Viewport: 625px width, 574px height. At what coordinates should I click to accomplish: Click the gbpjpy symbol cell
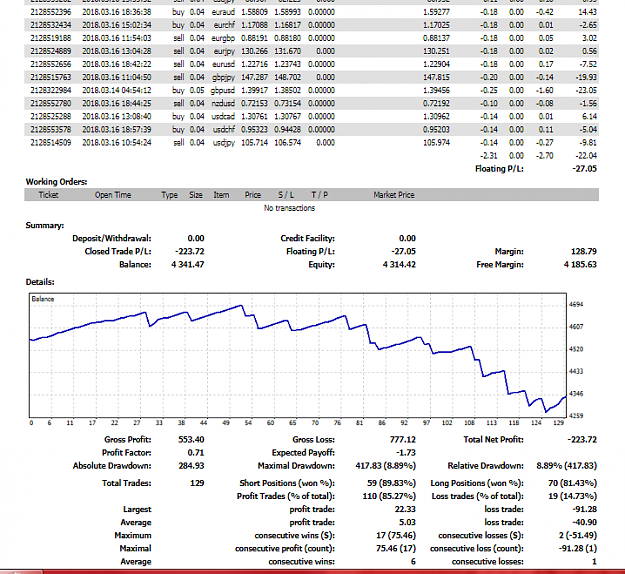tap(223, 77)
